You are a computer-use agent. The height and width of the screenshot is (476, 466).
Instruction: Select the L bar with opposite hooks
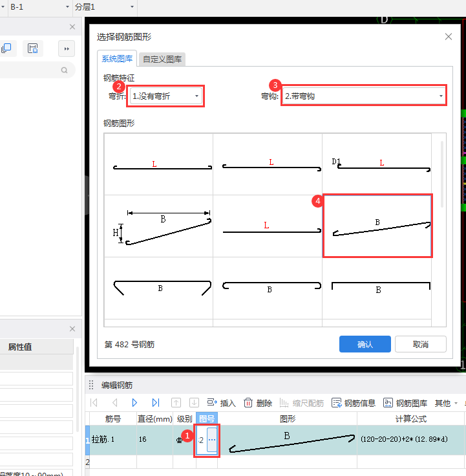[x=268, y=164]
